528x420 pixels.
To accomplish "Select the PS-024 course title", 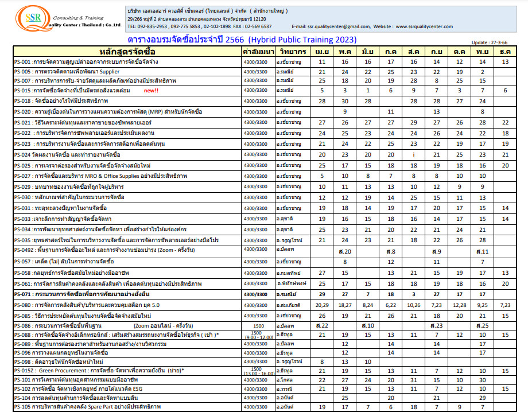I will coord(67,155).
